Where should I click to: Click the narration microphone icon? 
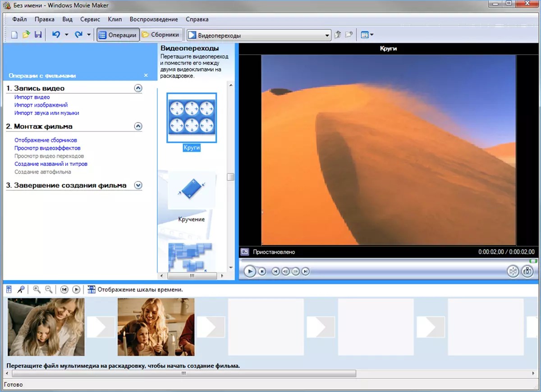20,289
